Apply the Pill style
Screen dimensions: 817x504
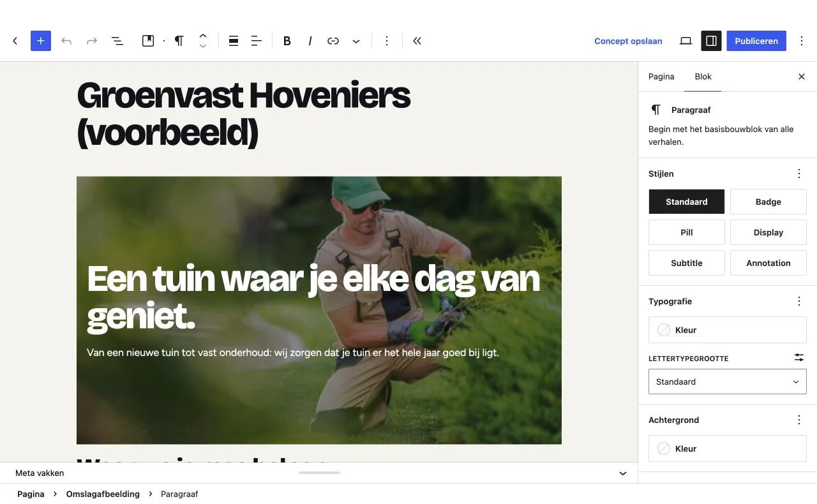tap(687, 232)
